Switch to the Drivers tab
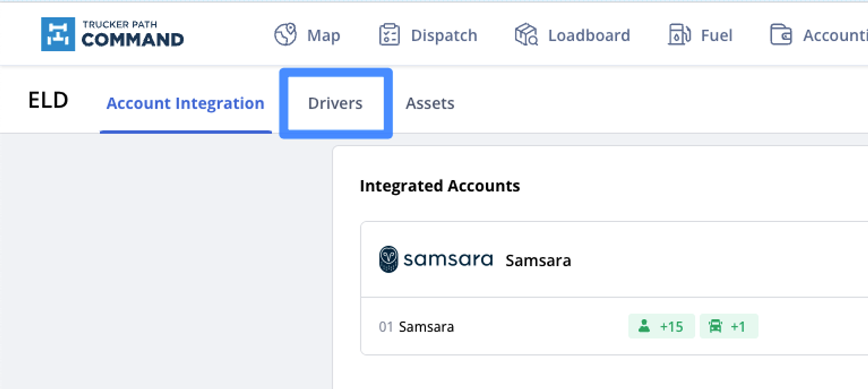The width and height of the screenshot is (868, 389). click(335, 103)
